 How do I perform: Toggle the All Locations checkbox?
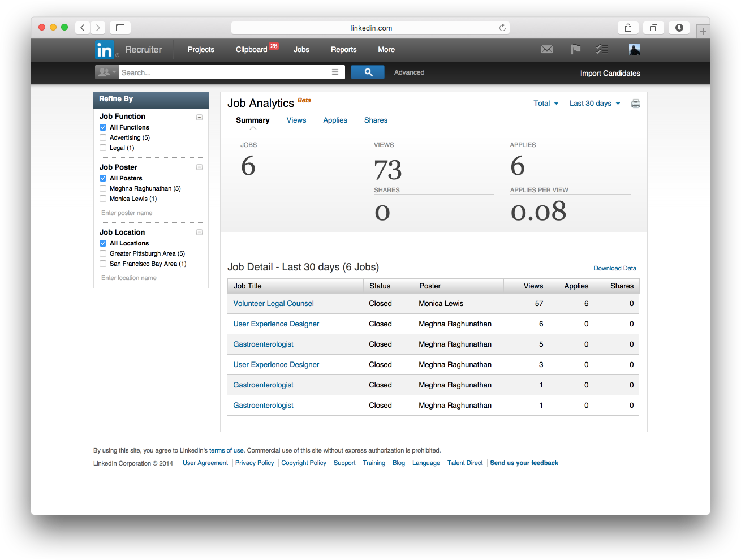coord(103,243)
